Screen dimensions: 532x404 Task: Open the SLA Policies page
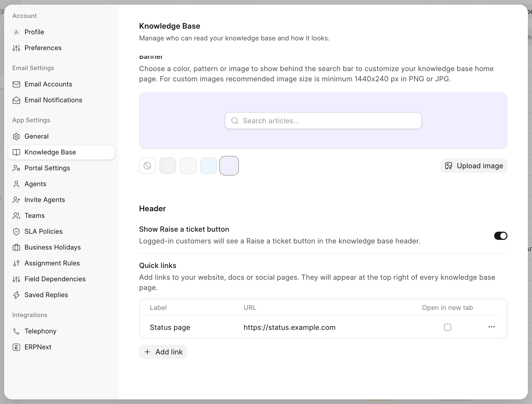tap(61, 232)
